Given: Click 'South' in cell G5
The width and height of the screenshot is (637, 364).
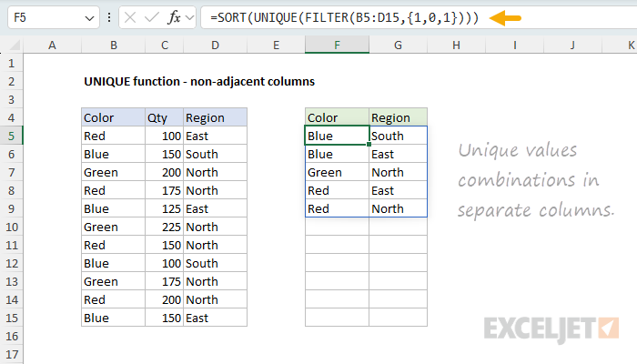Looking at the screenshot, I should coord(399,136).
